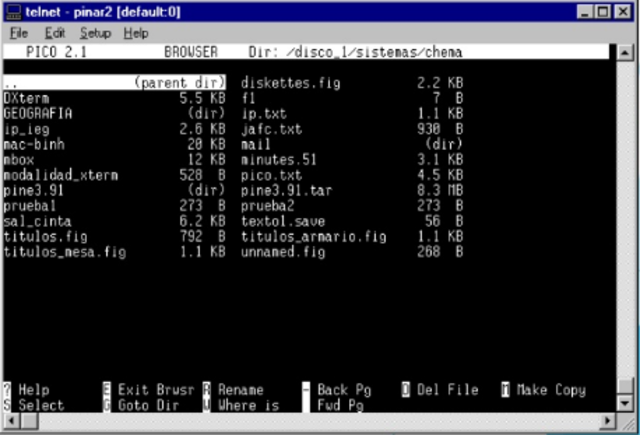The width and height of the screenshot is (640, 435).
Task: Click the Help command label
Action: [x=34, y=390]
